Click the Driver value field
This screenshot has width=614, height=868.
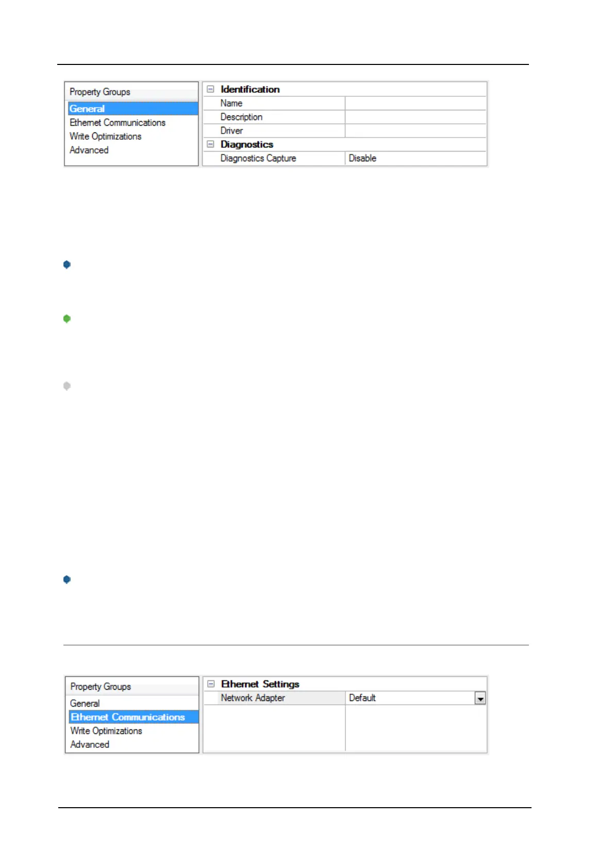pyautogui.click(x=416, y=131)
